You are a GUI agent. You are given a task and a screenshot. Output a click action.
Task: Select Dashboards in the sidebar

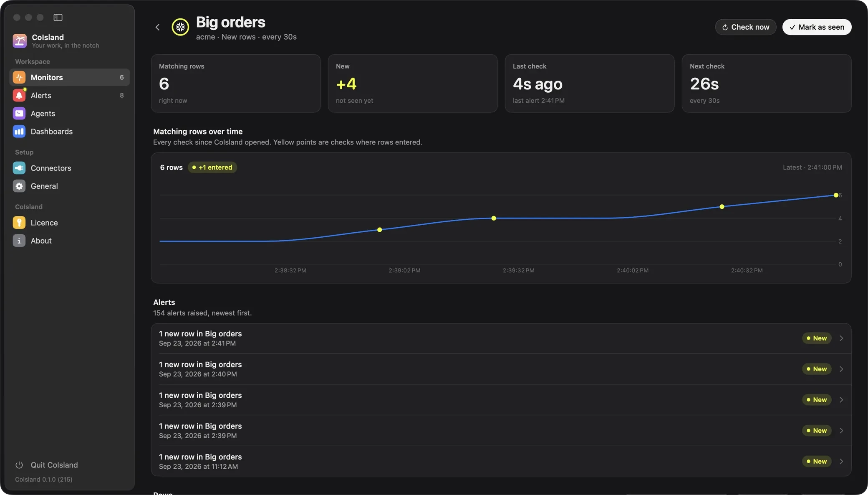tap(69, 131)
